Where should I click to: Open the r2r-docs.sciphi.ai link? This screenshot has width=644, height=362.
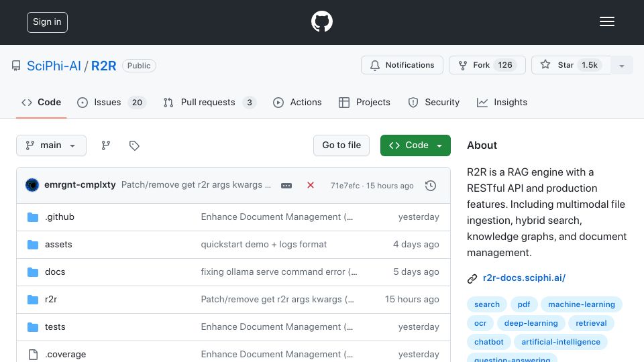524,278
